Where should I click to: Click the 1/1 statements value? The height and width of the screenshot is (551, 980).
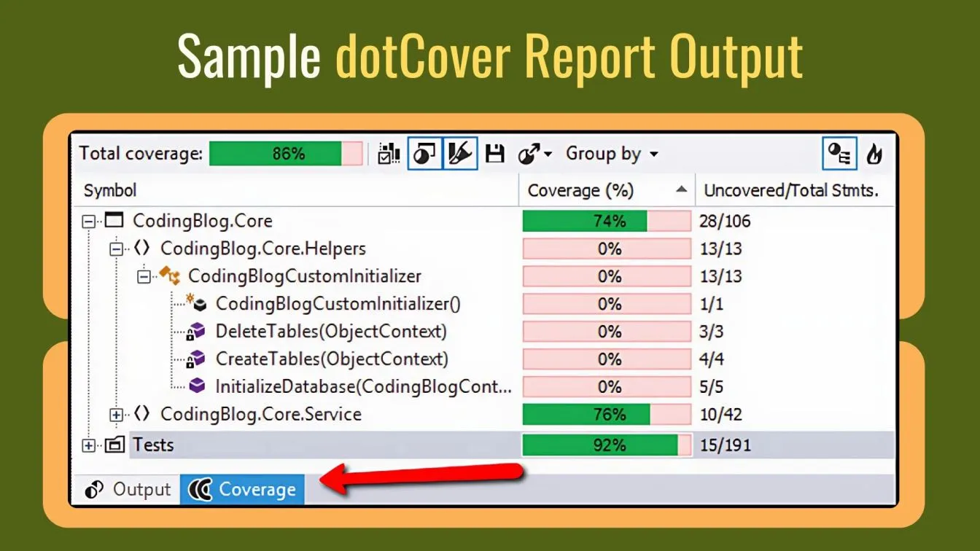point(711,304)
